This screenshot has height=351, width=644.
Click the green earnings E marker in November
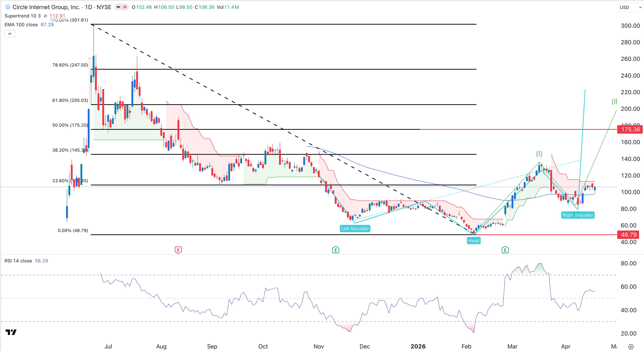click(335, 250)
